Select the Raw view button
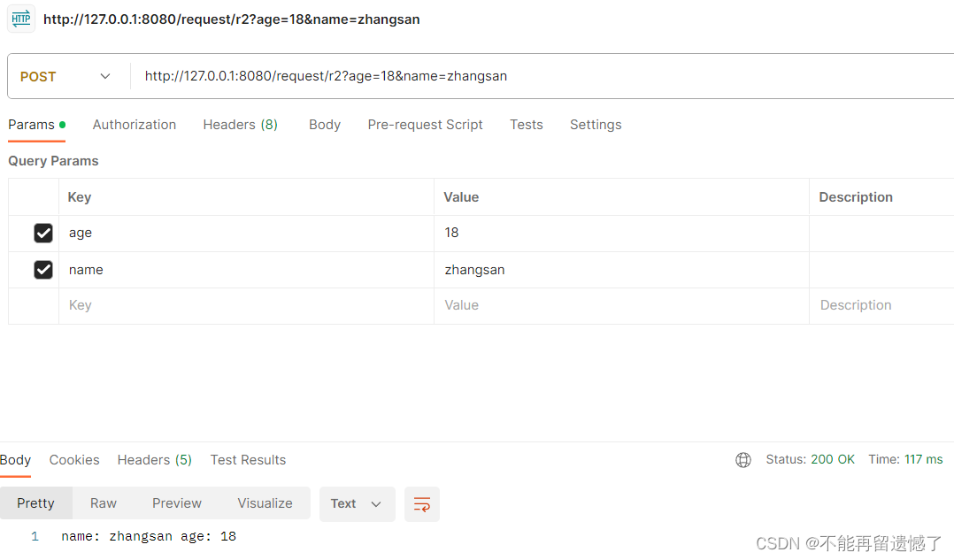The height and width of the screenshot is (560, 954). pos(104,503)
